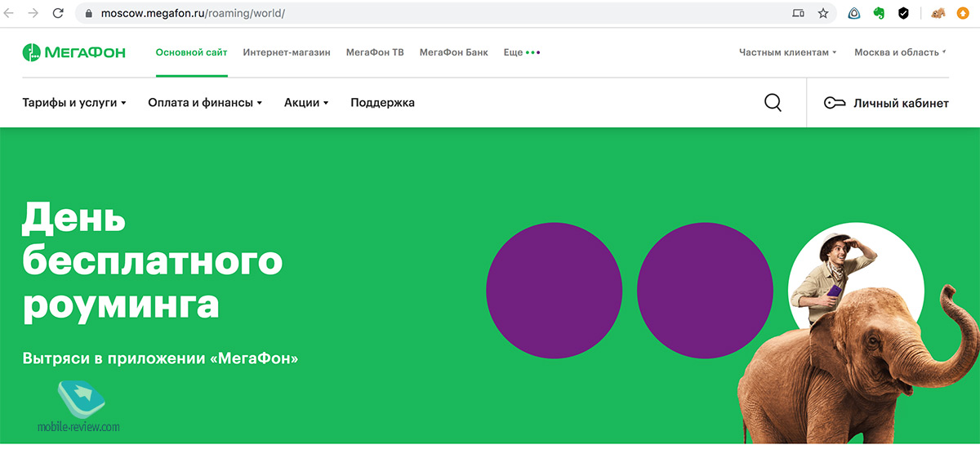
Task: Click the address bar URL
Action: click(x=192, y=14)
